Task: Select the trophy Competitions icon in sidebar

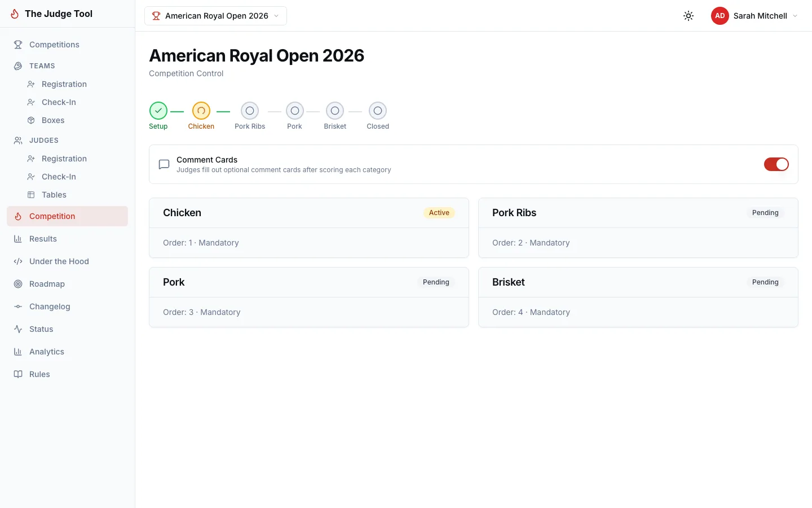Action: [x=17, y=45]
